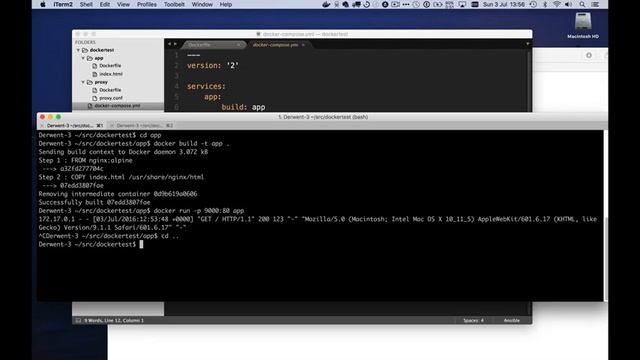Click the "build: app" code line
The image size is (640, 360).
pos(243,107)
